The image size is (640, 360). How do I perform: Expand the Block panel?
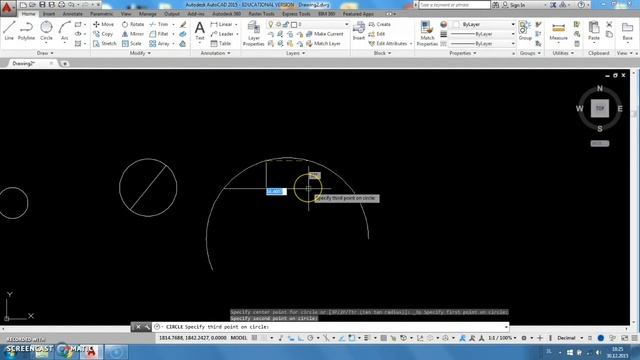tap(382, 53)
